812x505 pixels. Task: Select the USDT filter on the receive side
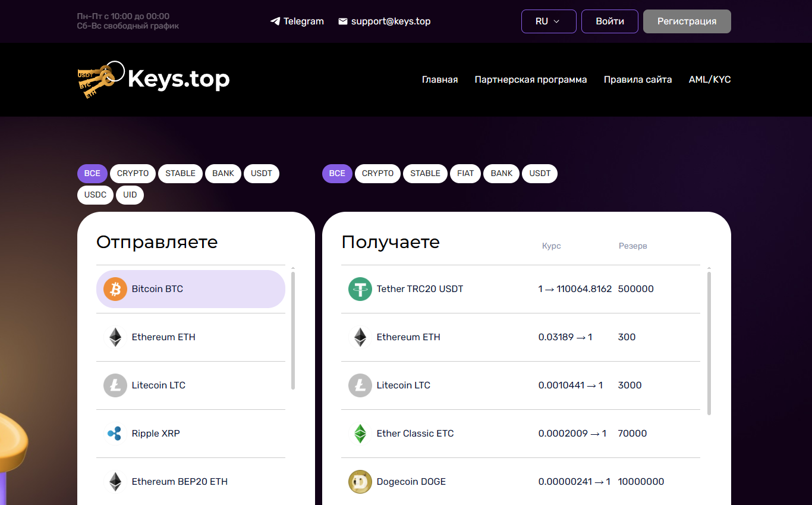(x=540, y=174)
